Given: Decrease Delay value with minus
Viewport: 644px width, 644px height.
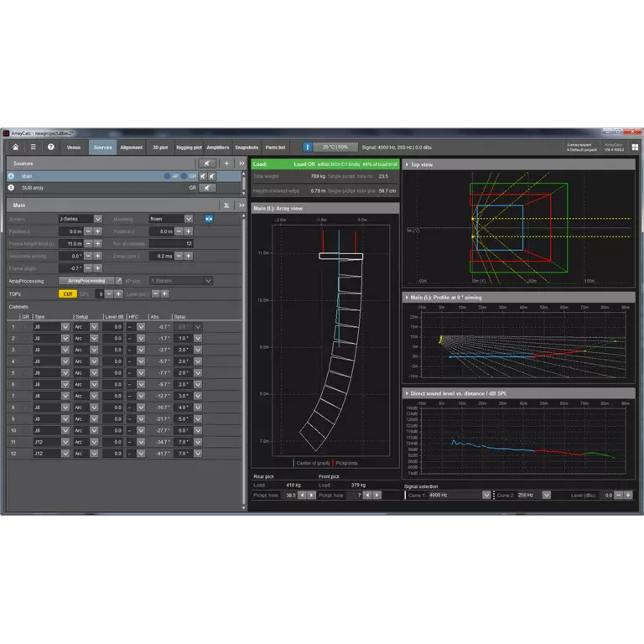Looking at the screenshot, I should coord(179,256).
